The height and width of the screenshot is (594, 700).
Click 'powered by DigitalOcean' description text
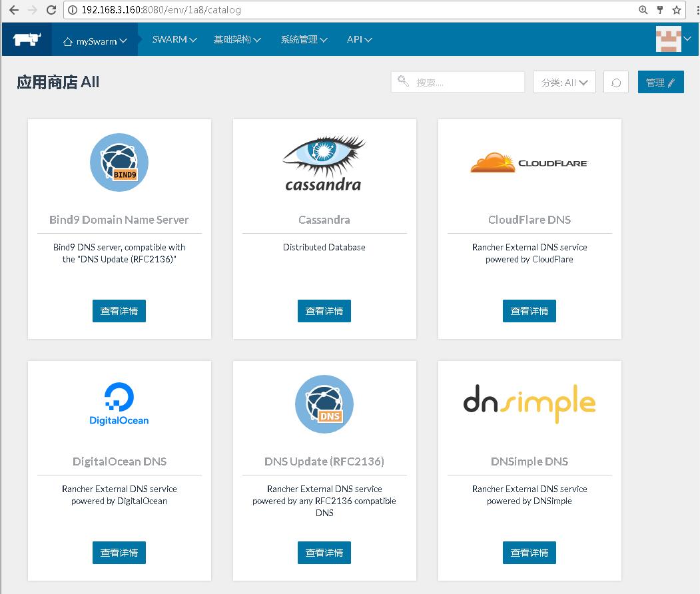click(x=119, y=501)
